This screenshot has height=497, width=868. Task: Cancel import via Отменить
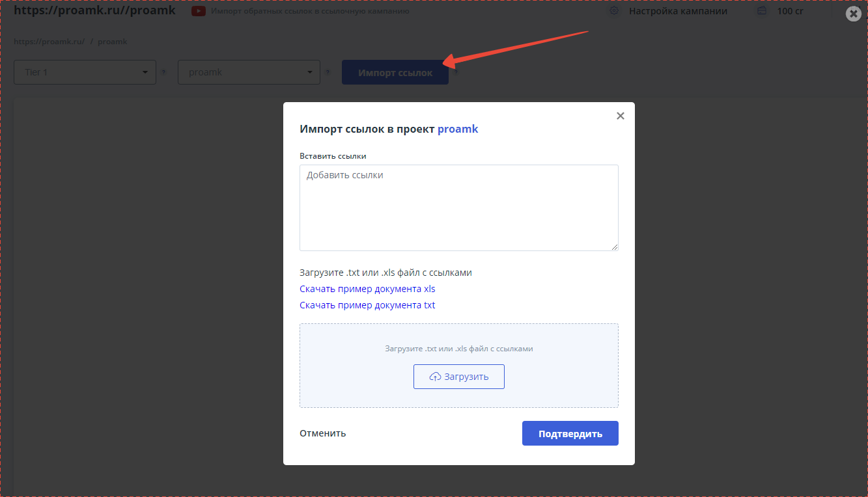pos(322,433)
